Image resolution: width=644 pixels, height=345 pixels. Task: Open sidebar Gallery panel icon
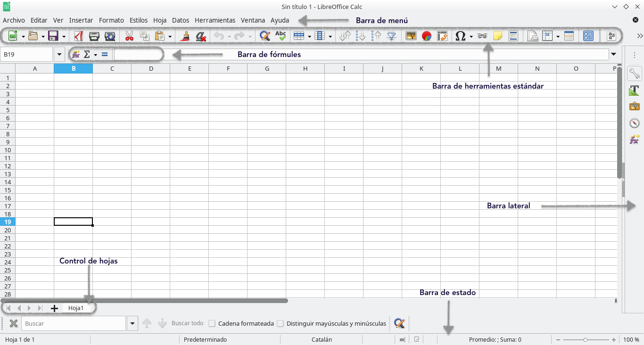pyautogui.click(x=635, y=107)
